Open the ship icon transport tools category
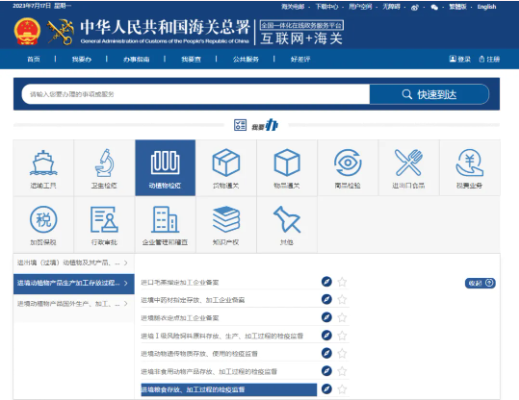The height and width of the screenshot is (400, 519). 43,168
